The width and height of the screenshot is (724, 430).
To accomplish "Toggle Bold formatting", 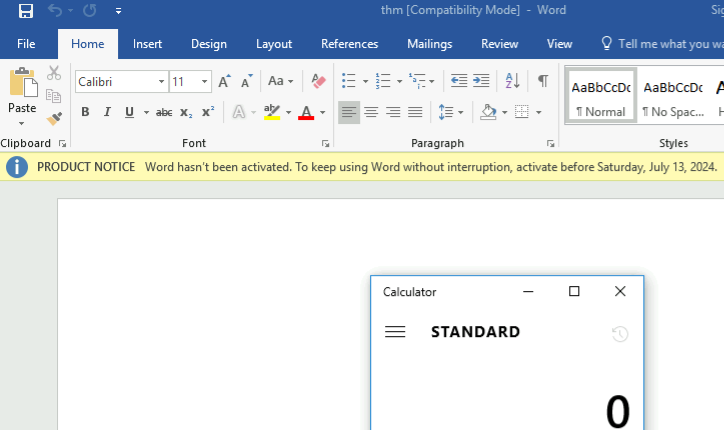I will tap(85, 112).
